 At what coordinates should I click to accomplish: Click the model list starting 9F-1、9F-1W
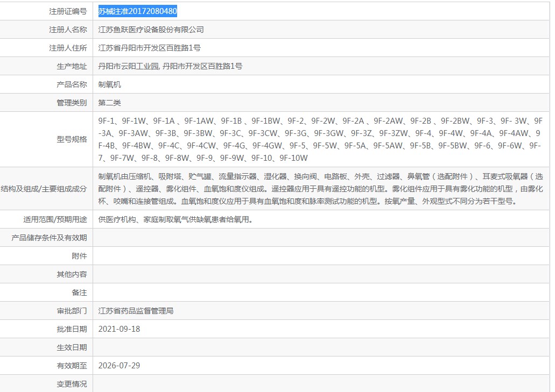(320, 140)
